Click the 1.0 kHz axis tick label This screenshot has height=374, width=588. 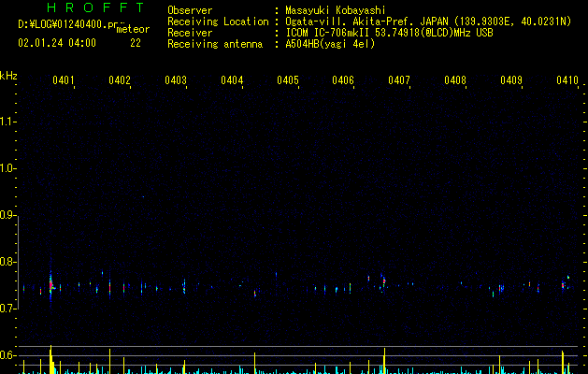(7, 168)
